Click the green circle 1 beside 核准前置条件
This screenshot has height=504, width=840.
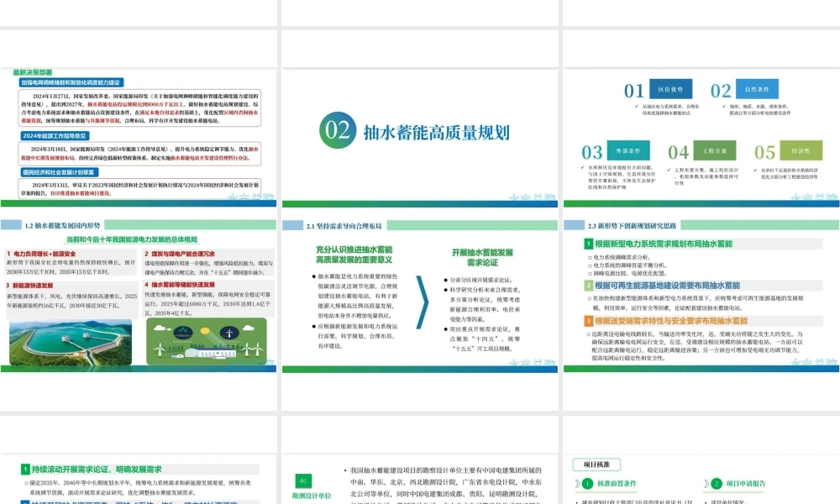(x=587, y=484)
